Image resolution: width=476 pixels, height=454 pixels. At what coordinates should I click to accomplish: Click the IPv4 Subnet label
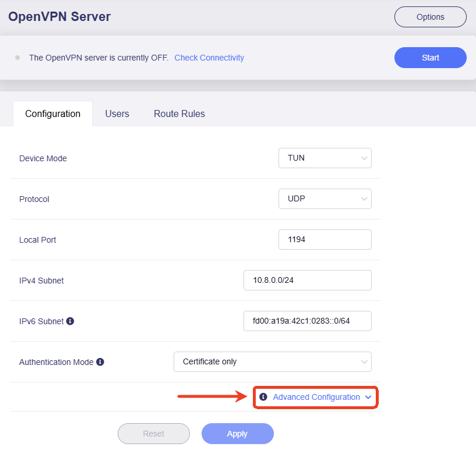41,281
